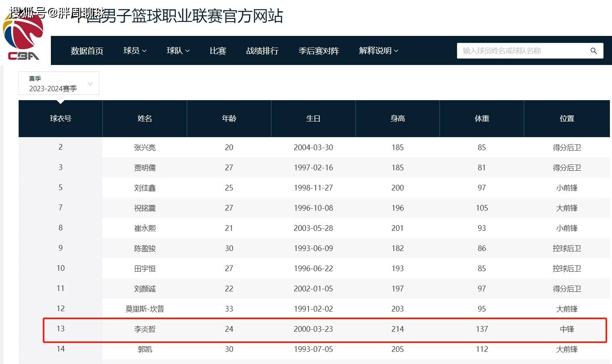Select birthday 1998-11-27 cell
Image resolution: width=612 pixels, height=364 pixels.
click(313, 188)
